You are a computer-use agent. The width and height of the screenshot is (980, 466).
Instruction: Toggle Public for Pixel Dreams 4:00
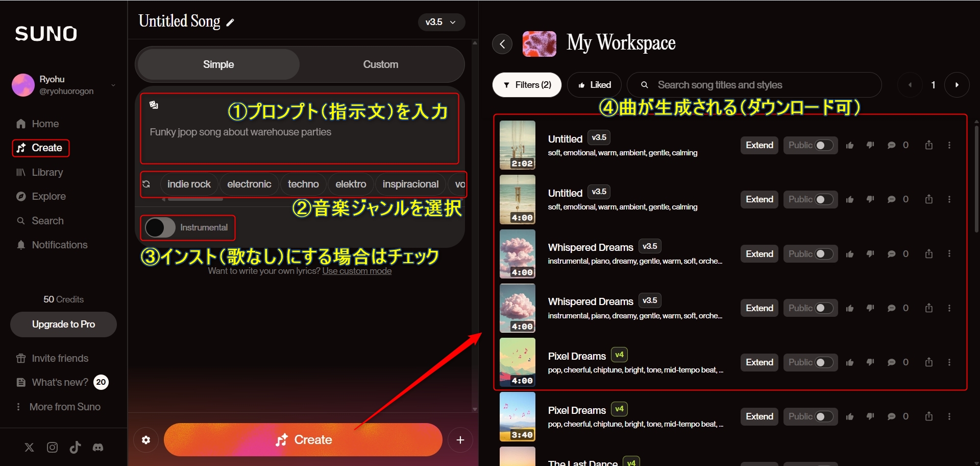[x=824, y=362]
